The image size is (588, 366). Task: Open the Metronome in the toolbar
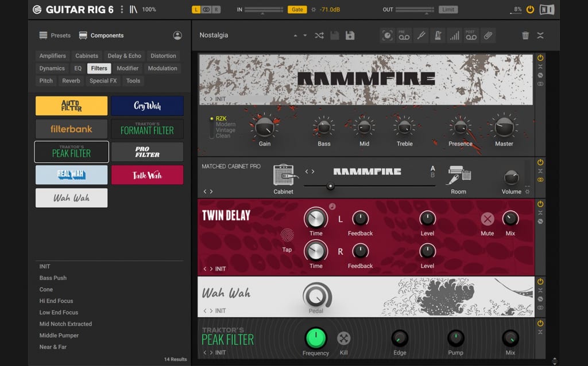438,36
